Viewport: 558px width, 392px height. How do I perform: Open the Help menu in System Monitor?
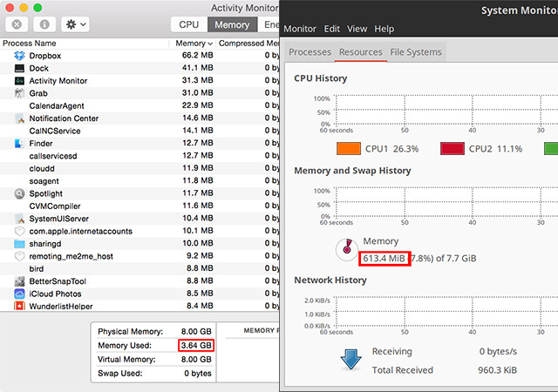pyautogui.click(x=384, y=29)
